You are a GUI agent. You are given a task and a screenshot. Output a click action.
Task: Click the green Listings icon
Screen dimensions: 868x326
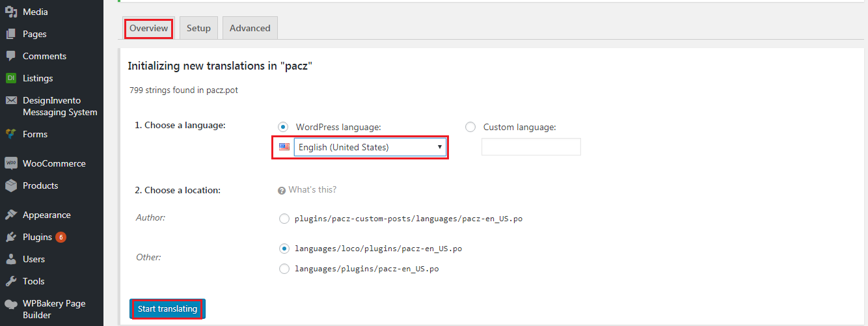coord(11,78)
